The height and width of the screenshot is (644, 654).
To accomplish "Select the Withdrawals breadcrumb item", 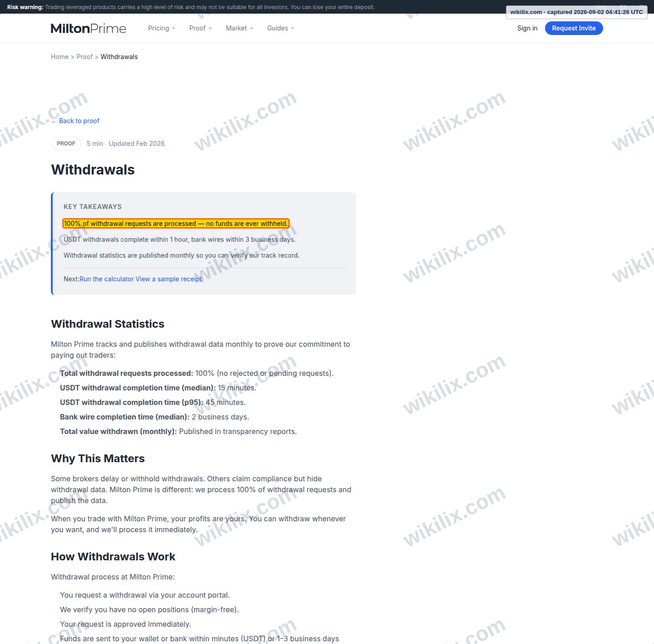I will pos(119,57).
